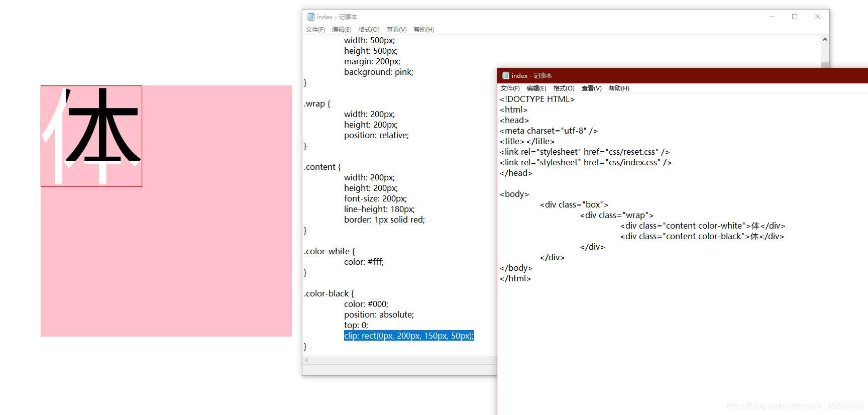The height and width of the screenshot is (415, 868).
Task: Click the css/index.css link line
Action: pos(586,162)
